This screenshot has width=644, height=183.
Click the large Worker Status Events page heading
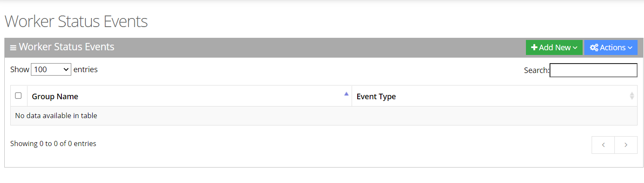point(76,21)
